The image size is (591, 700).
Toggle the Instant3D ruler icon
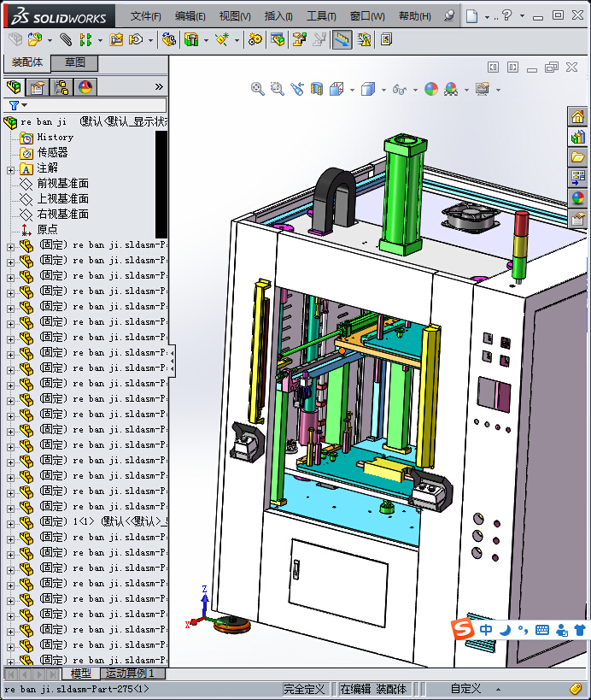(342, 39)
